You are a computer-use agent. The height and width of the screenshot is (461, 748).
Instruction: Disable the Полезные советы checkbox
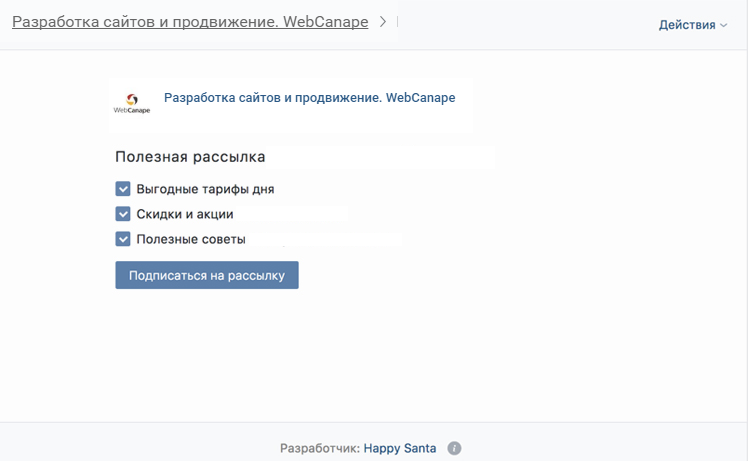point(123,239)
